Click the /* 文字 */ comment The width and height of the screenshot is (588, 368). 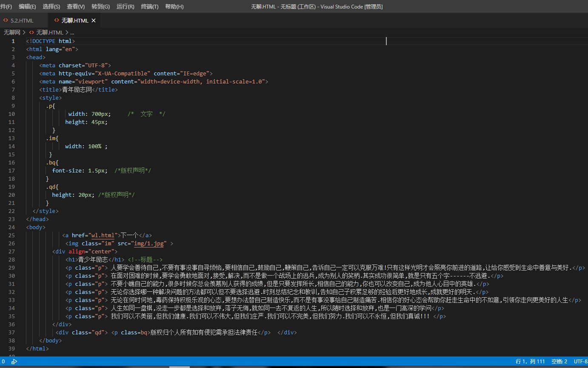click(x=146, y=114)
